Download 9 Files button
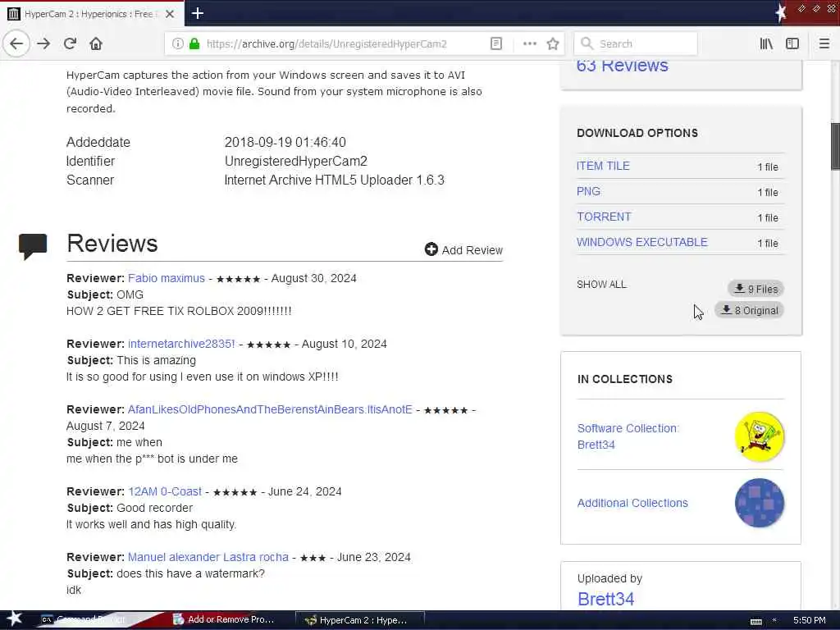Screen dimensions: 840x630 756,289
